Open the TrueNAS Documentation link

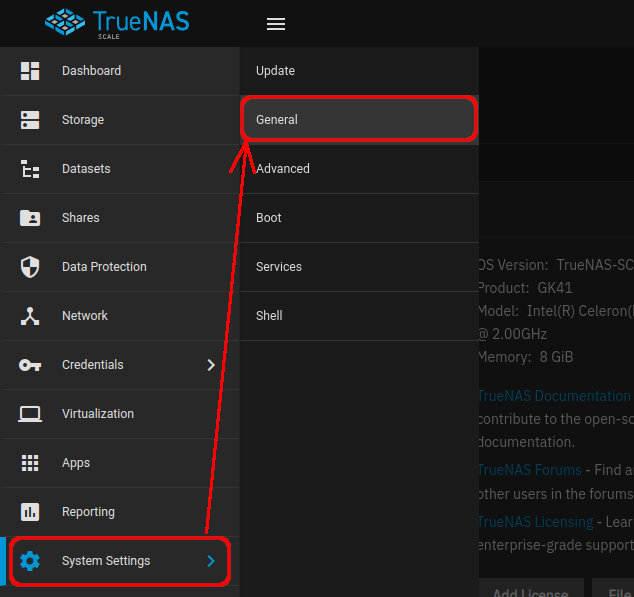pos(554,396)
